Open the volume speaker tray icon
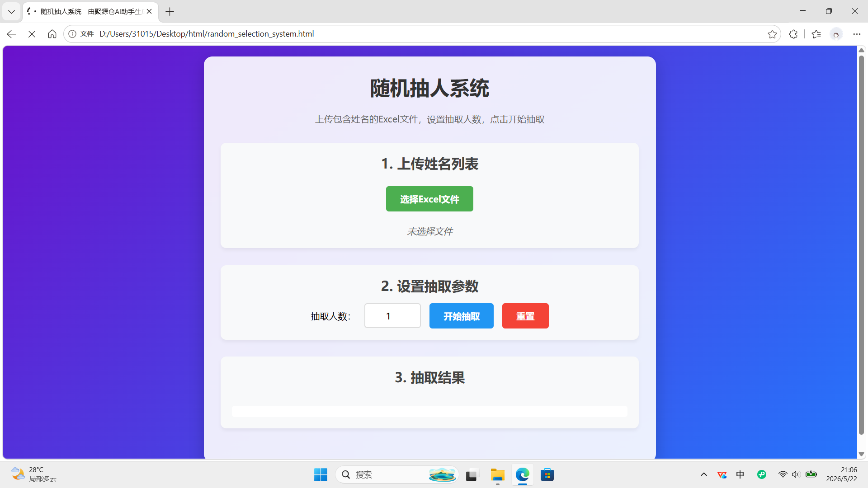 click(x=796, y=474)
